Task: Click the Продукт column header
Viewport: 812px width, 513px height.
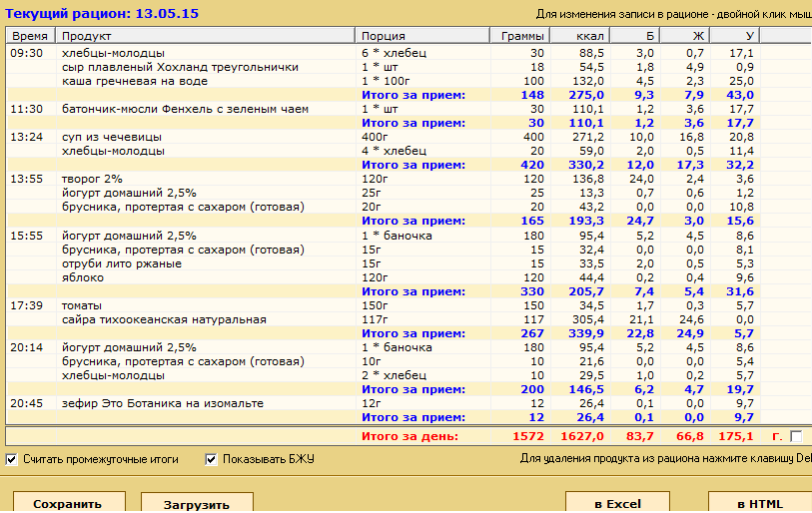Action: [x=205, y=36]
